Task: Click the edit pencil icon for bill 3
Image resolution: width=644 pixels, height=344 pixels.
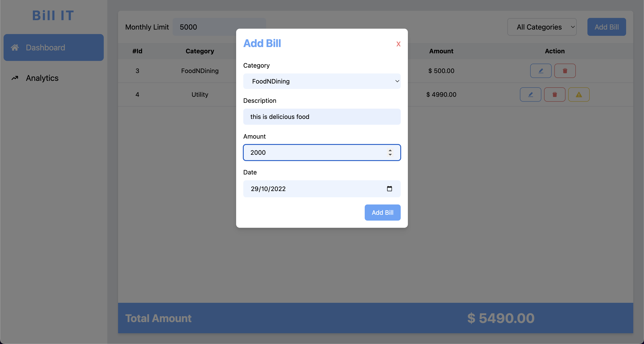Action: coord(540,71)
